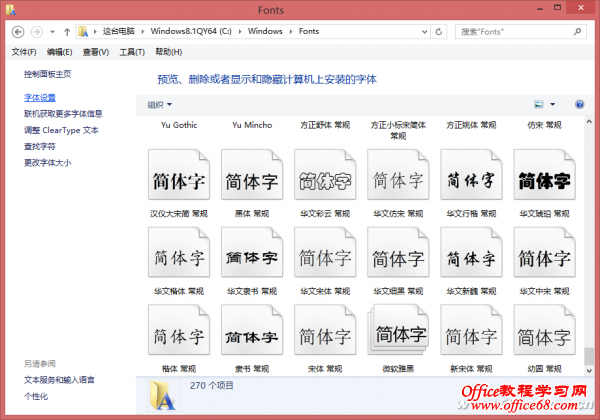The image size is (600, 420).
Task: Open 调整 ClearType 文本 link
Action: coord(61,130)
